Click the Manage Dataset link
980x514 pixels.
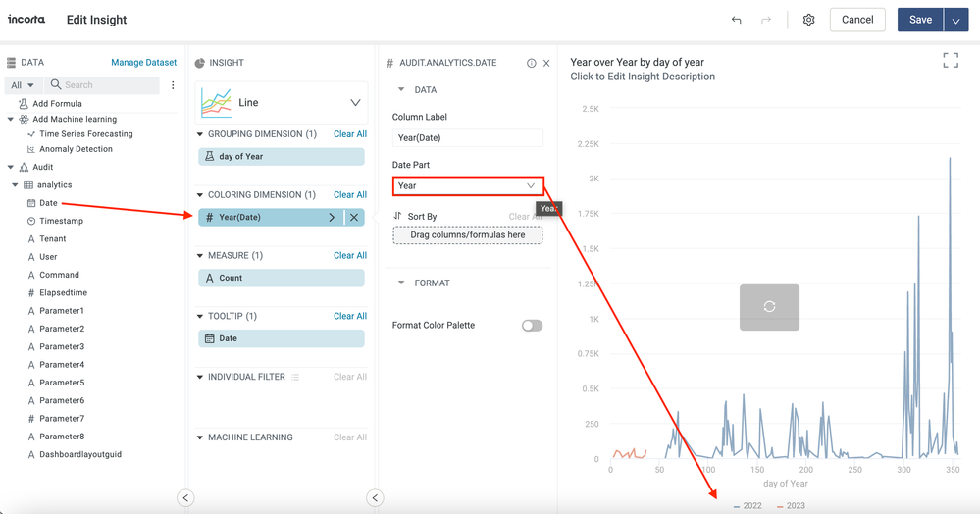[x=143, y=63]
